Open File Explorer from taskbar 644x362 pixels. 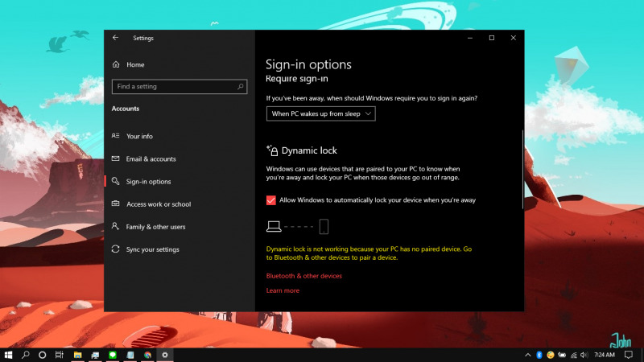pyautogui.click(x=77, y=355)
